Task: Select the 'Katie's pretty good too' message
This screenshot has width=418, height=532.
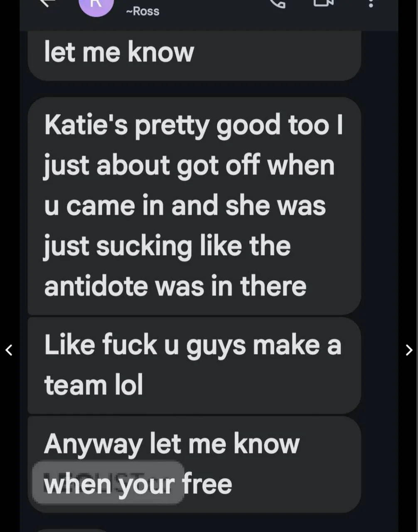Action: tap(194, 206)
